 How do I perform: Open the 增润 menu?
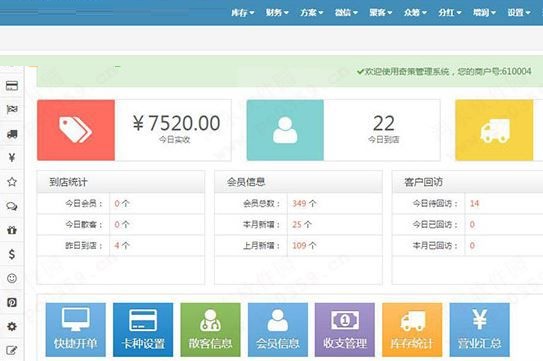[x=484, y=13]
